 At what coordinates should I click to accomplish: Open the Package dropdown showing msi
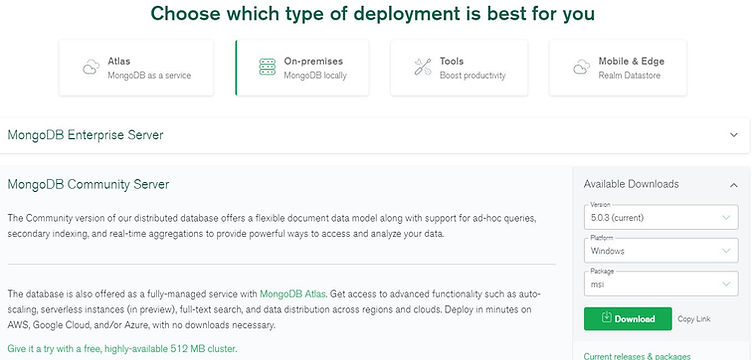point(661,284)
